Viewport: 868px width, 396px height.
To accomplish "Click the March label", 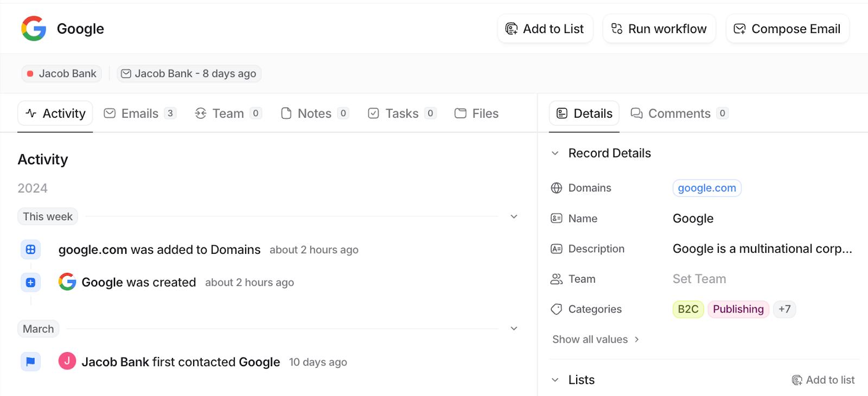I will 39,329.
